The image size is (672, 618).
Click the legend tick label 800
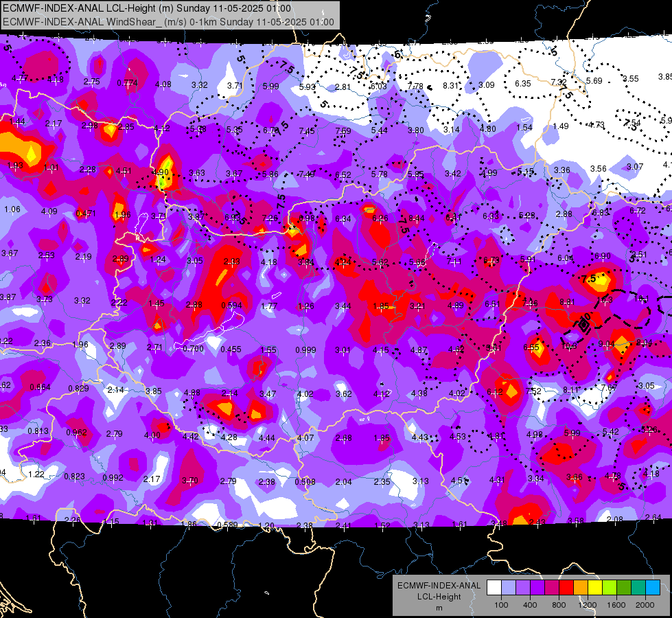click(x=559, y=605)
